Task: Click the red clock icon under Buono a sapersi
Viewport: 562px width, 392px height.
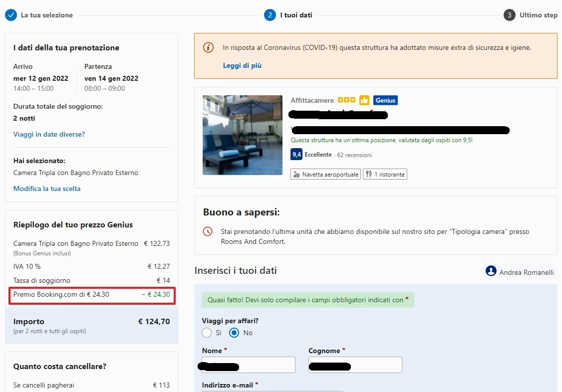Action: [208, 231]
